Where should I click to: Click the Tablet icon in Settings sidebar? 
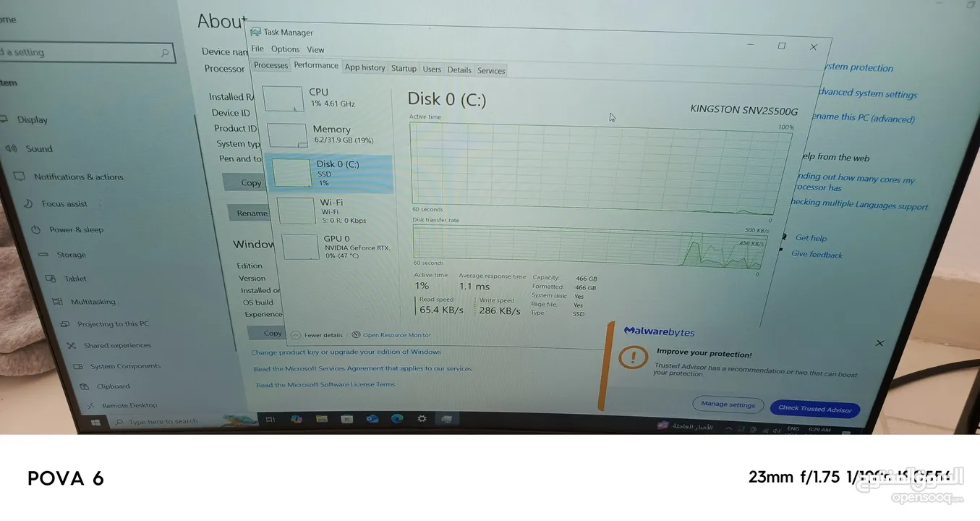(x=51, y=279)
